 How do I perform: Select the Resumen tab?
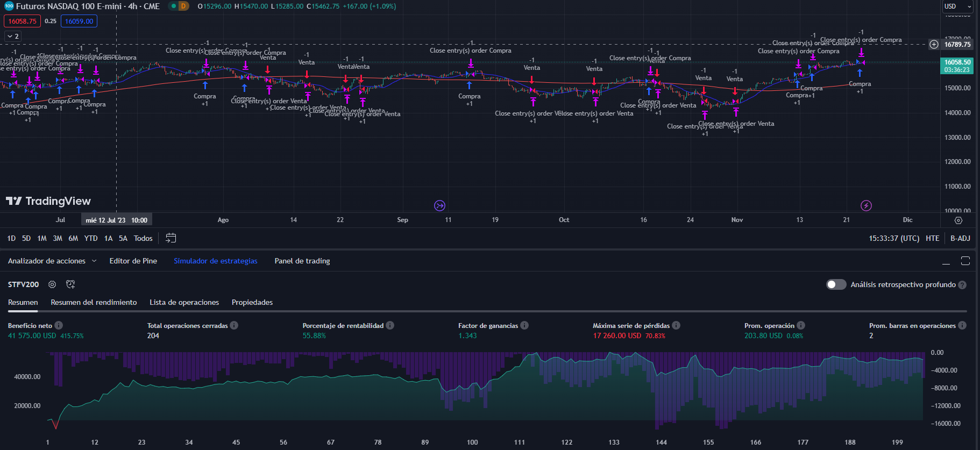23,302
